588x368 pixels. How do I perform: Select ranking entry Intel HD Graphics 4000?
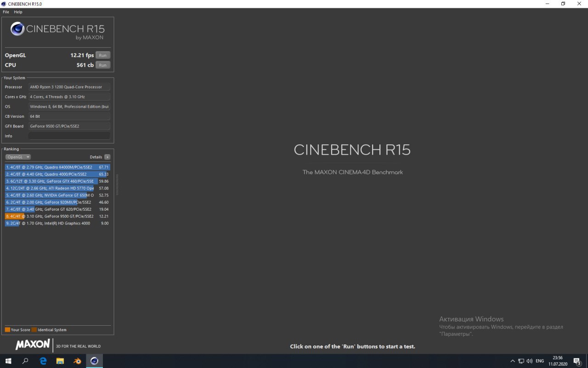pyautogui.click(x=57, y=223)
